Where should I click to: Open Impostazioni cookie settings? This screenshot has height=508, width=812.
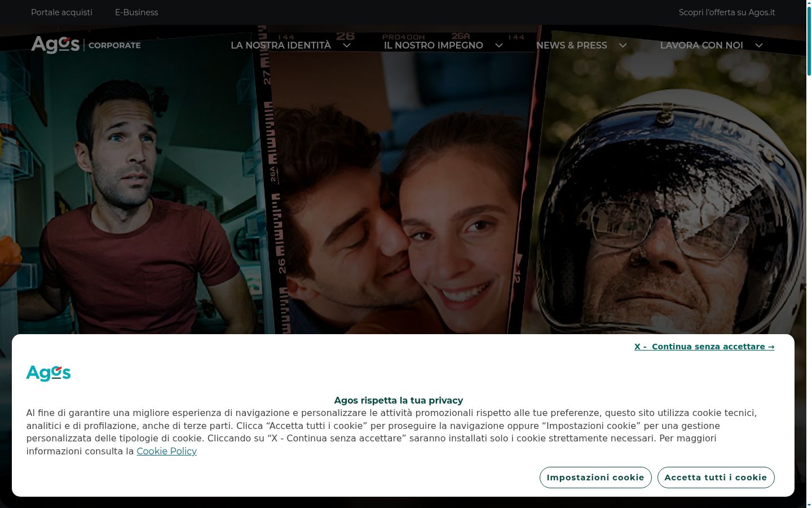click(x=595, y=478)
